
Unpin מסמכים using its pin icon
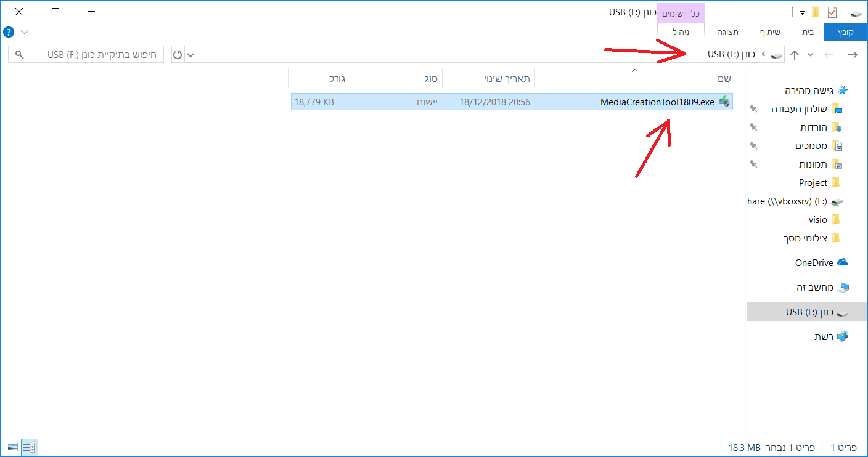[x=753, y=146]
